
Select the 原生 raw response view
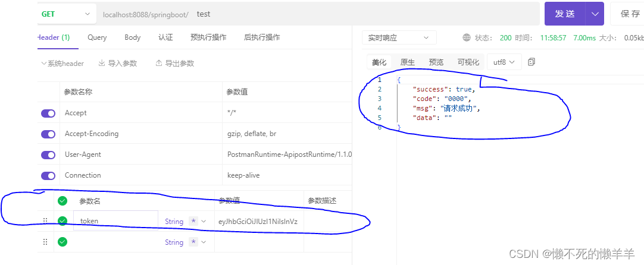click(x=408, y=62)
